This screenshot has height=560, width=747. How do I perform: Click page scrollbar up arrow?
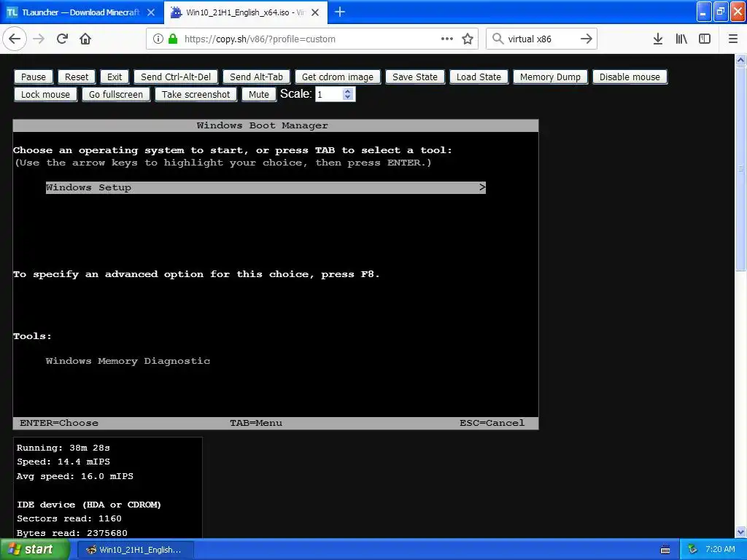pos(741,60)
